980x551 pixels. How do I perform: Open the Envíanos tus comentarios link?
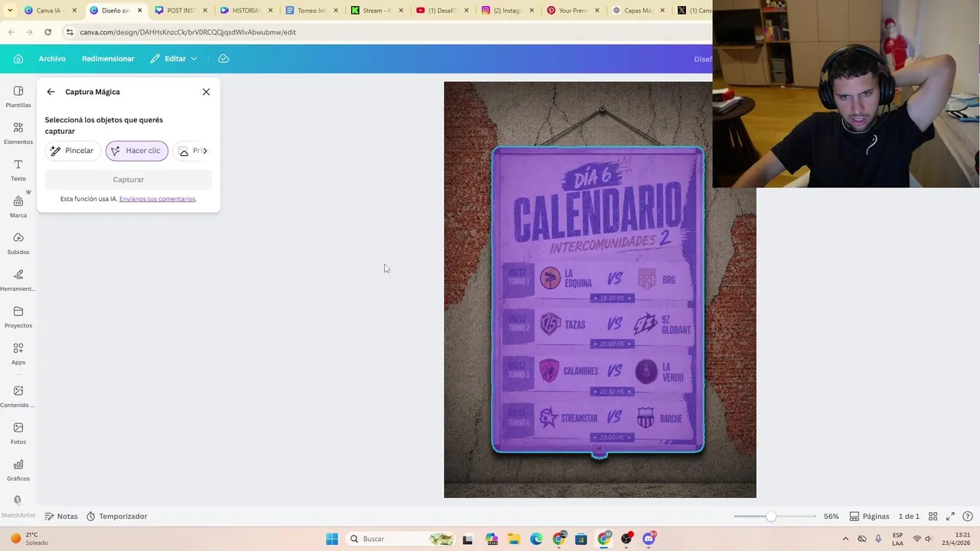pyautogui.click(x=158, y=199)
